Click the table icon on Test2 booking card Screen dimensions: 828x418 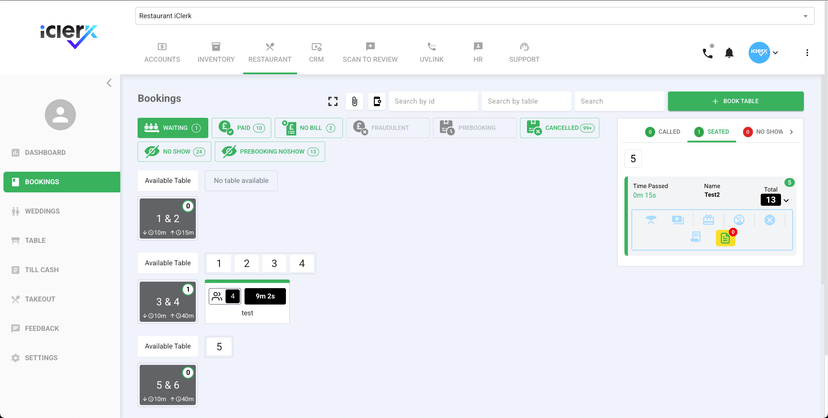pyautogui.click(x=651, y=220)
